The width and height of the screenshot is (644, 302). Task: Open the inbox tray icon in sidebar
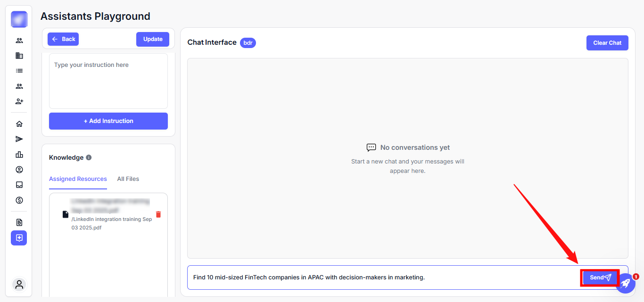[19, 185]
